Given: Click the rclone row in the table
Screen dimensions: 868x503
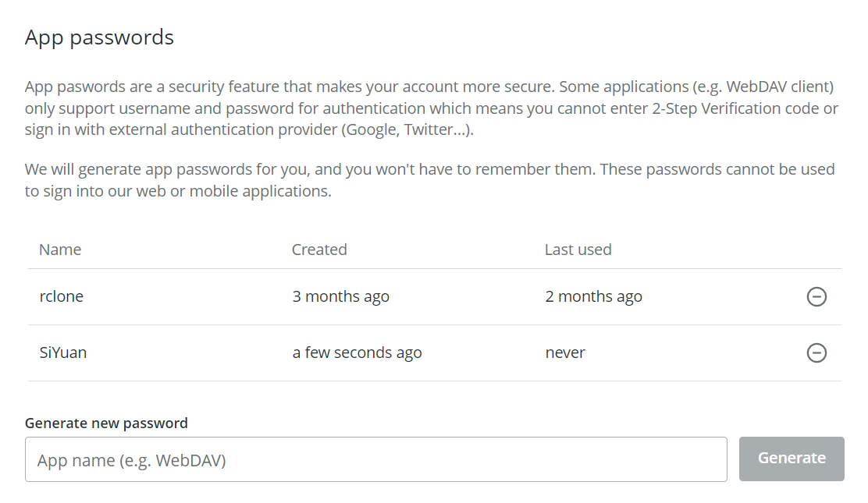Looking at the screenshot, I should coord(61,296).
